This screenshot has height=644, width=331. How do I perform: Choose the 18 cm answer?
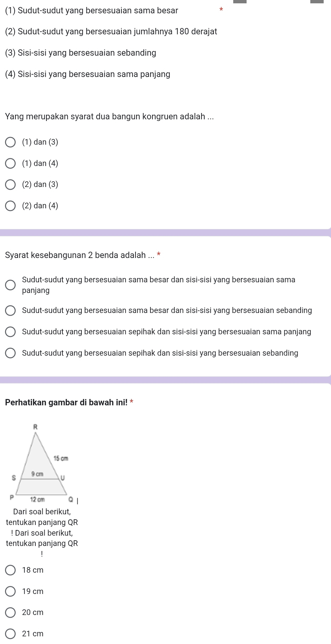pyautogui.click(x=10, y=570)
